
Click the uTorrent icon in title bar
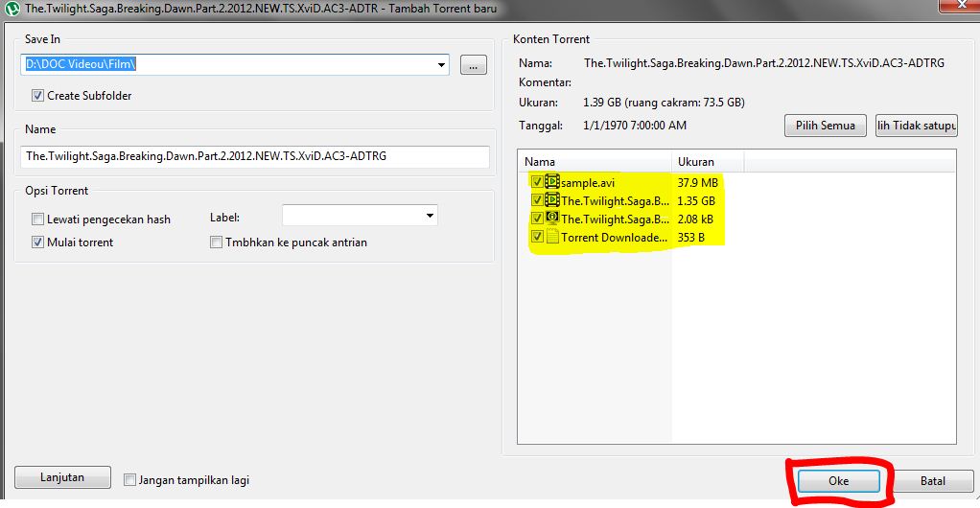click(x=12, y=9)
